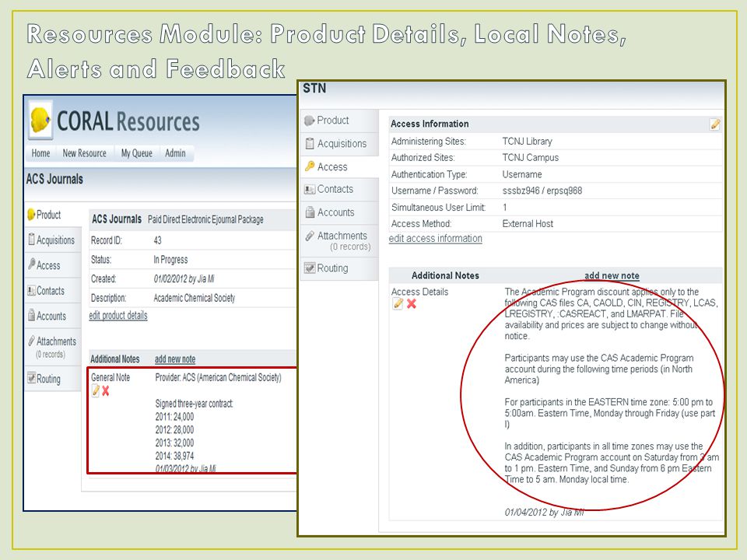Click Record ID value 43
This screenshot has width=747, height=560.
[158, 240]
